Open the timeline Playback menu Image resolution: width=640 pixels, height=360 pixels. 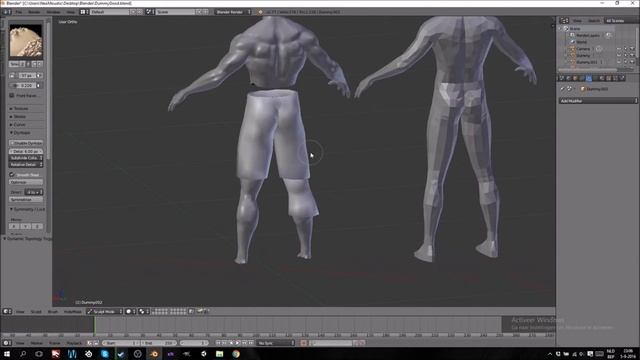click(x=74, y=343)
